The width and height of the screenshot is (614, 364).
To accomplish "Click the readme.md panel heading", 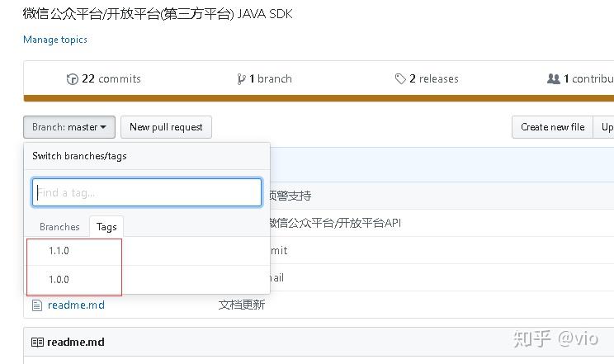I will [76, 342].
